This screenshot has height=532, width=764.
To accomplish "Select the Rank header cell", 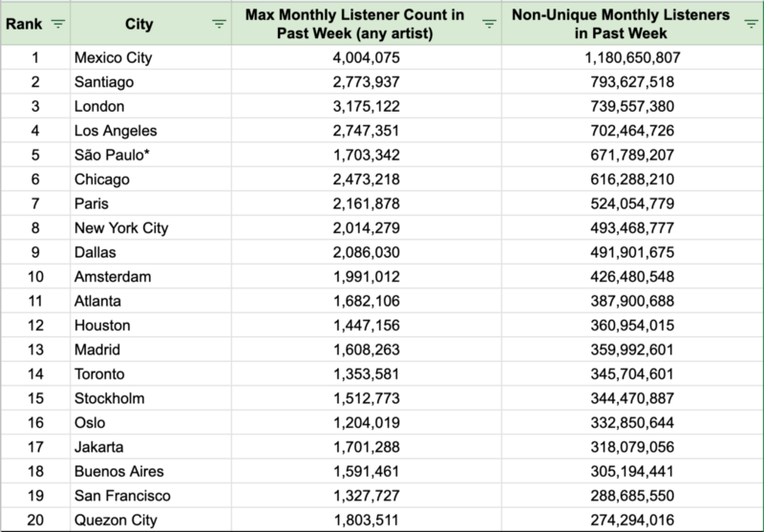I will point(35,24).
